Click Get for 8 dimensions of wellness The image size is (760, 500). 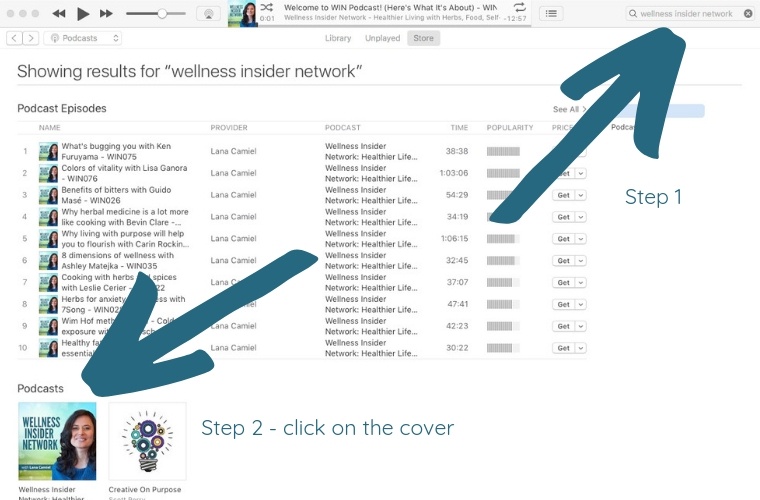(x=563, y=260)
